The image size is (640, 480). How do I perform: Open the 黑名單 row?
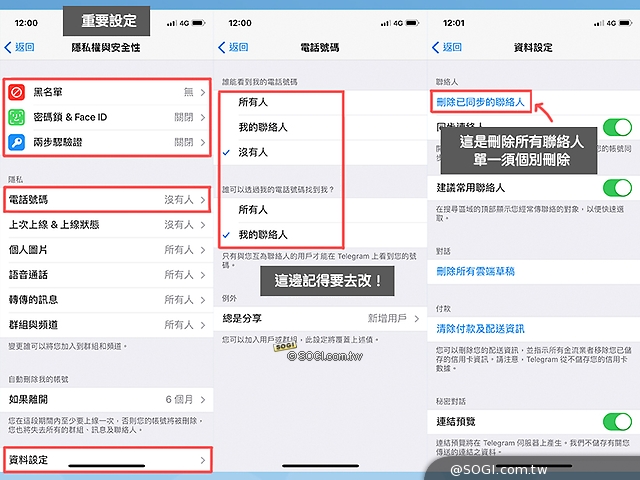tap(107, 92)
